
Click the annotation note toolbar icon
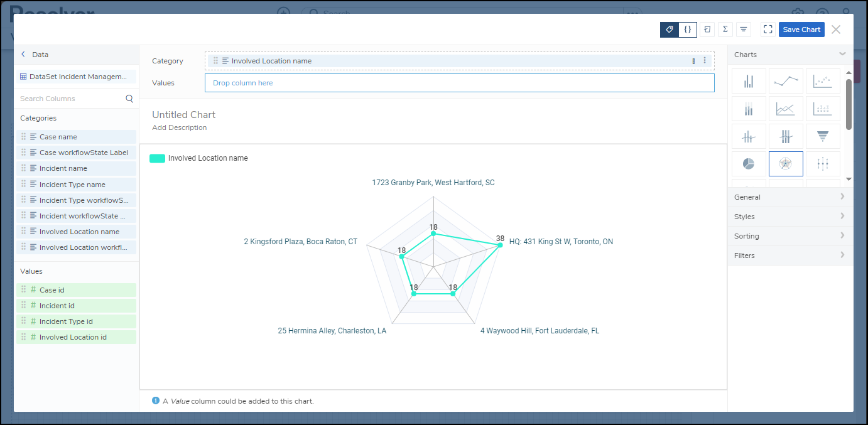click(707, 30)
